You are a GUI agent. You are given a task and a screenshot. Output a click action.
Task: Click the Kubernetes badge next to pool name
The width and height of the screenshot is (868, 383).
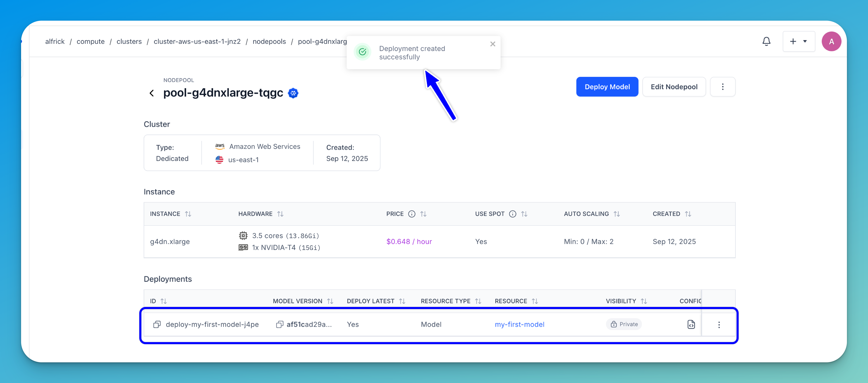(293, 93)
